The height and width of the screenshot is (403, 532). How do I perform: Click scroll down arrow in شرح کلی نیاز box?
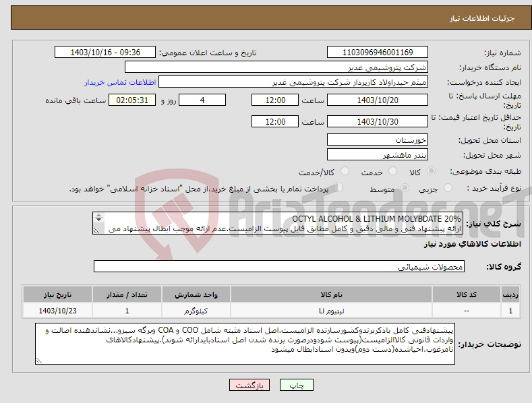tap(98, 220)
